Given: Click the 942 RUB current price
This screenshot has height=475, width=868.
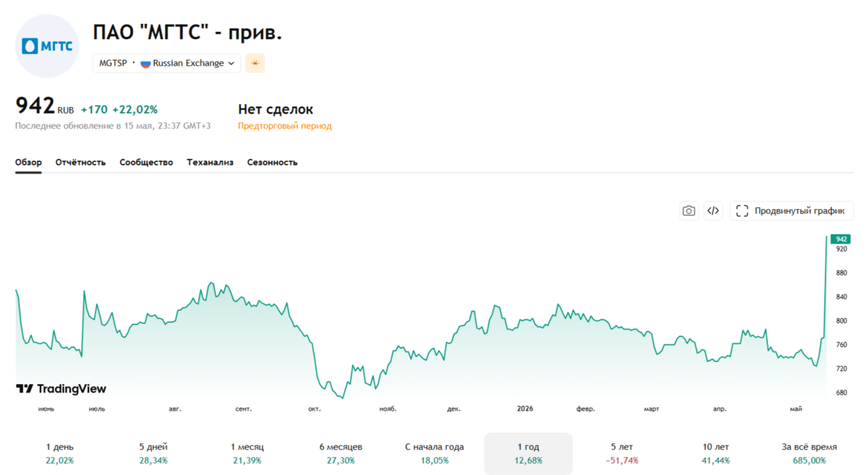Looking at the screenshot, I should click(44, 106).
